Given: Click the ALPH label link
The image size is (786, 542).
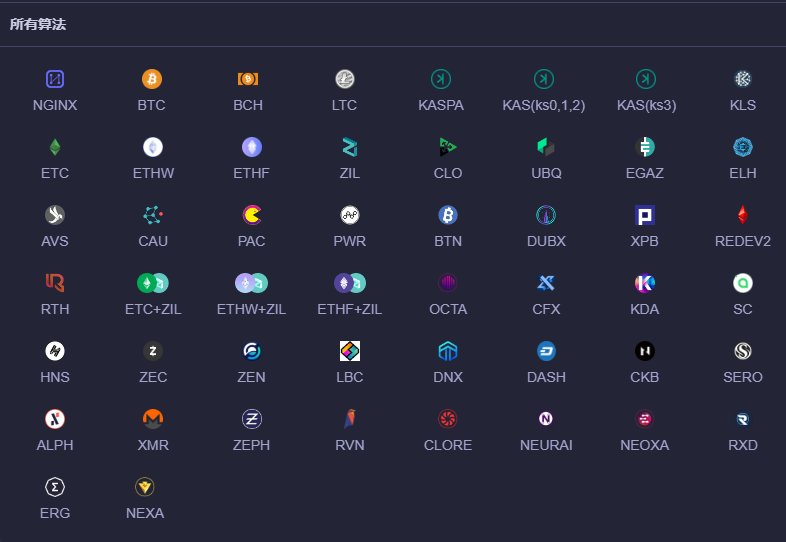Looking at the screenshot, I should (55, 445).
